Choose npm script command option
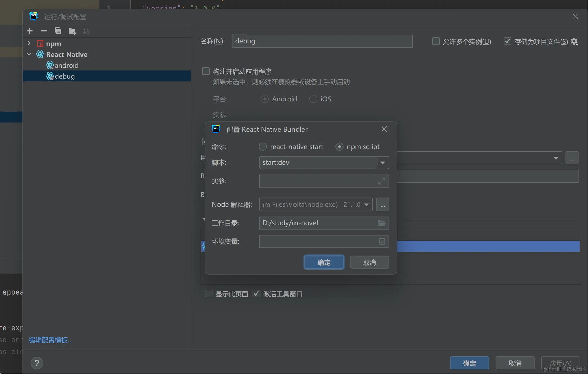The height and width of the screenshot is (374, 588). click(339, 147)
